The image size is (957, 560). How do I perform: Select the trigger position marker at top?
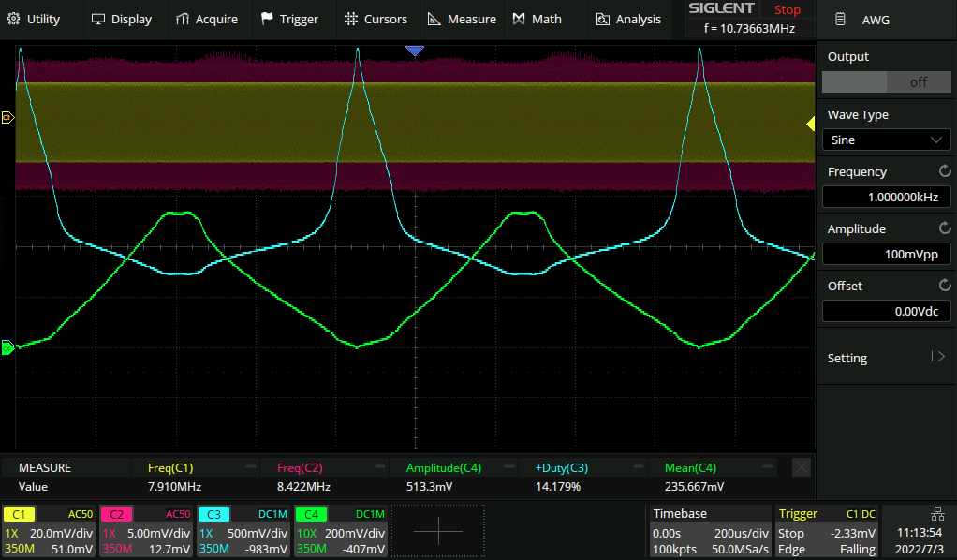coord(415,50)
